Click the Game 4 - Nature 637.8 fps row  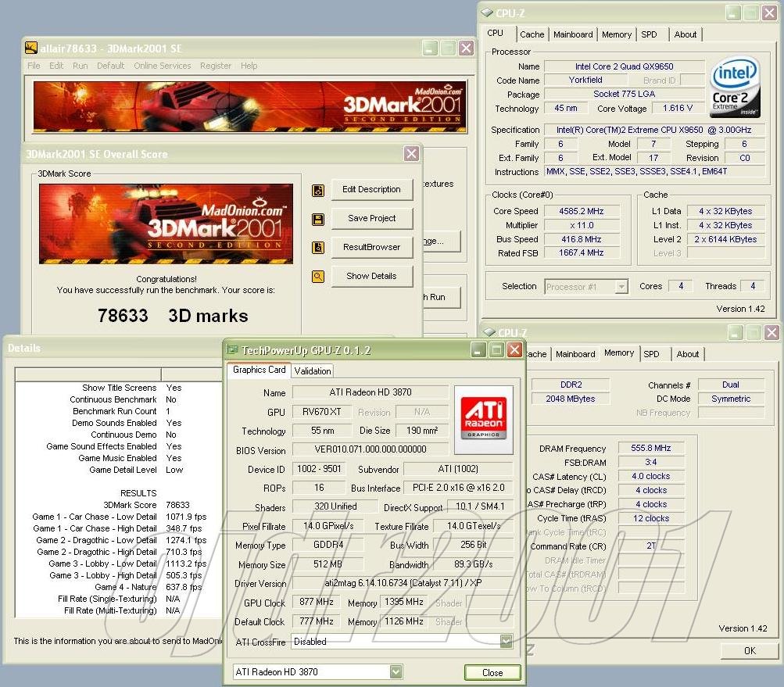pyautogui.click(x=120, y=587)
